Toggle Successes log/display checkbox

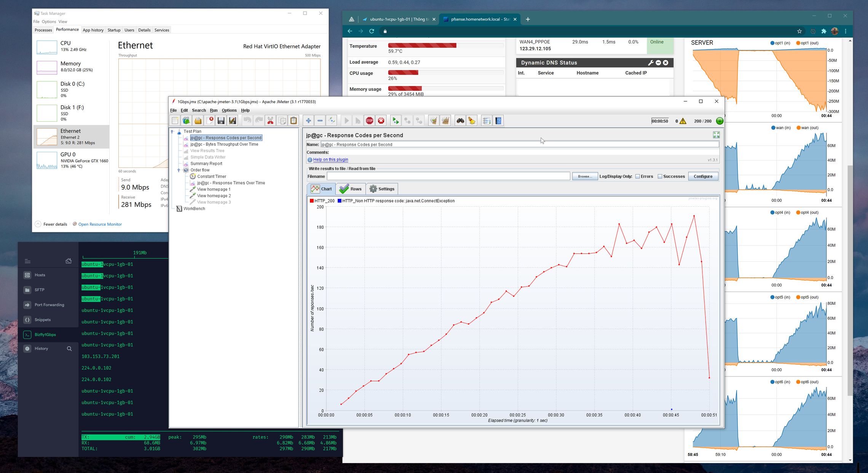[x=660, y=177]
